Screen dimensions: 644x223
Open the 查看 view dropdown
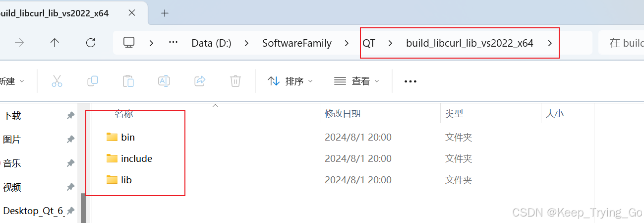click(x=356, y=81)
